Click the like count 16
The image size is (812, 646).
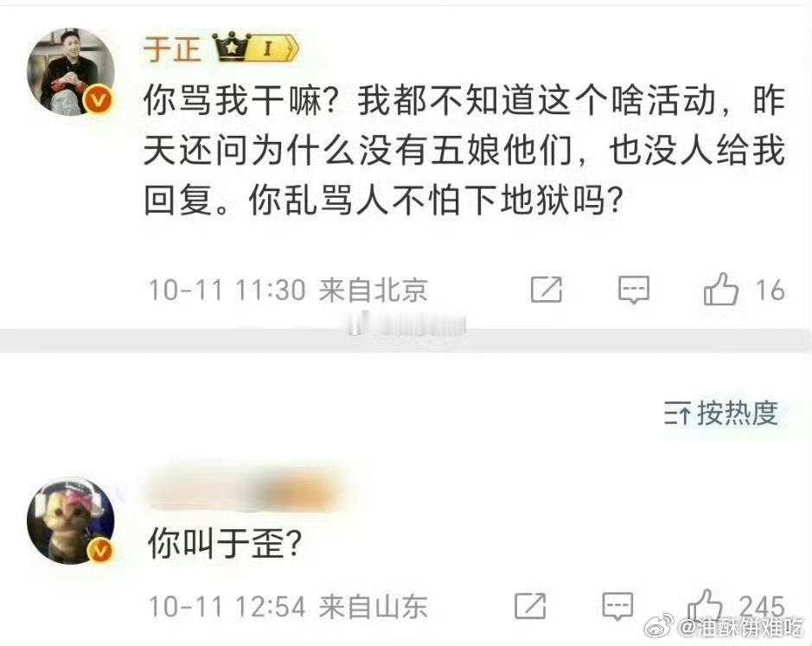coord(770,290)
